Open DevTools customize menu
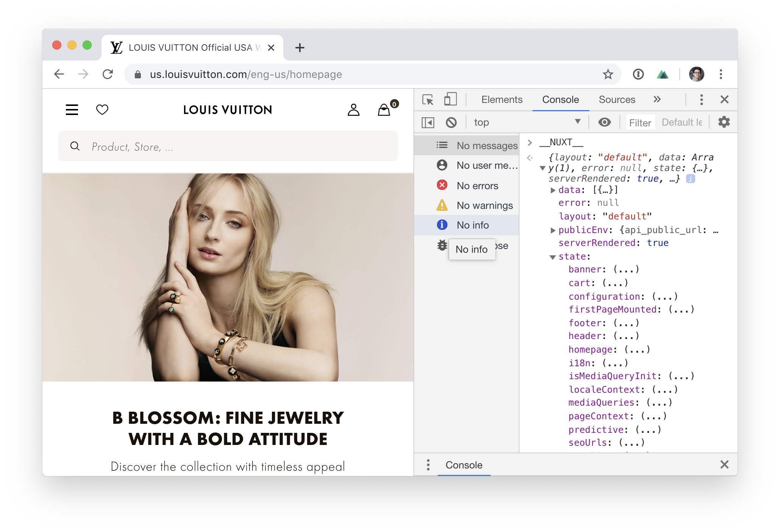780x532 pixels. pos(701,100)
